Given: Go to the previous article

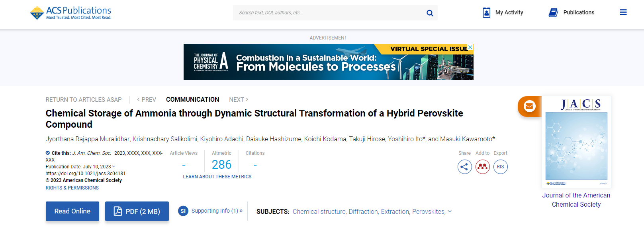Looking at the screenshot, I should (x=147, y=100).
